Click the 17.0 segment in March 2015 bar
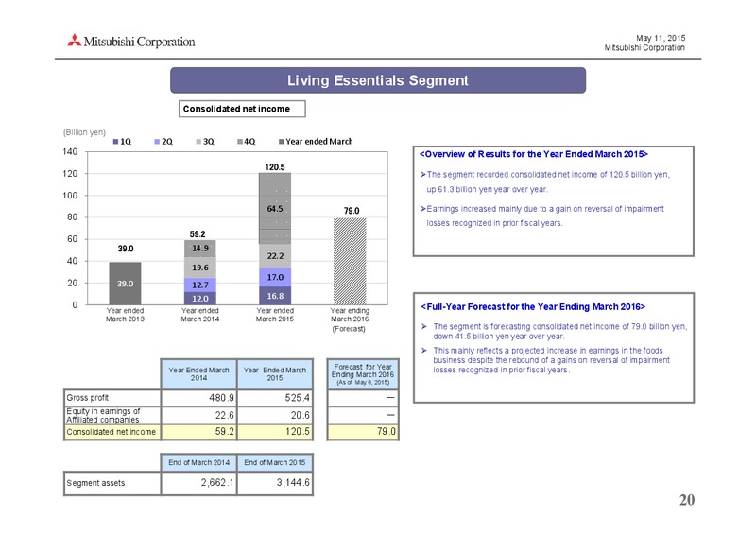Viewport: 756px width, 535px height. pos(275,277)
